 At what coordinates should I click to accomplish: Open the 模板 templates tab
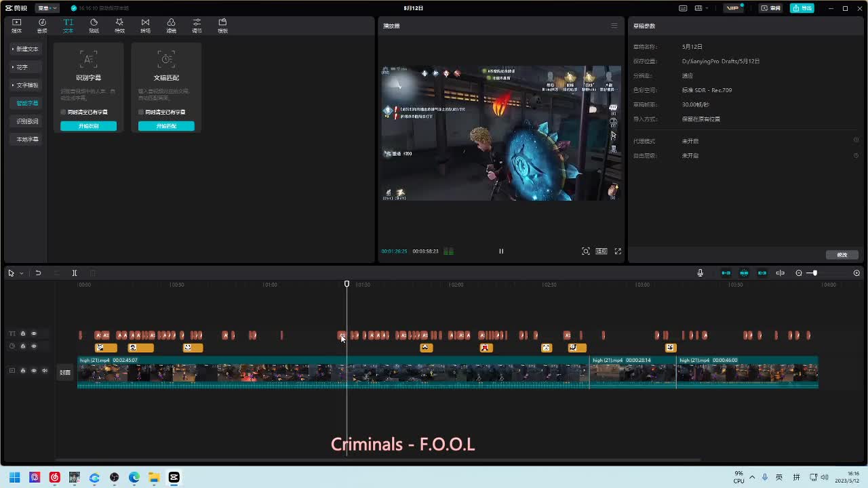tap(222, 26)
